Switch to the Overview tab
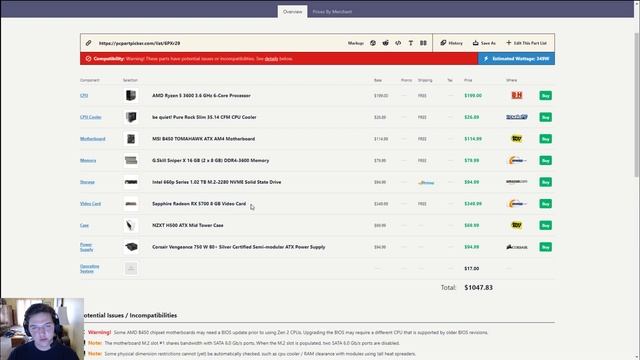This screenshot has width=640, height=360. tap(293, 11)
